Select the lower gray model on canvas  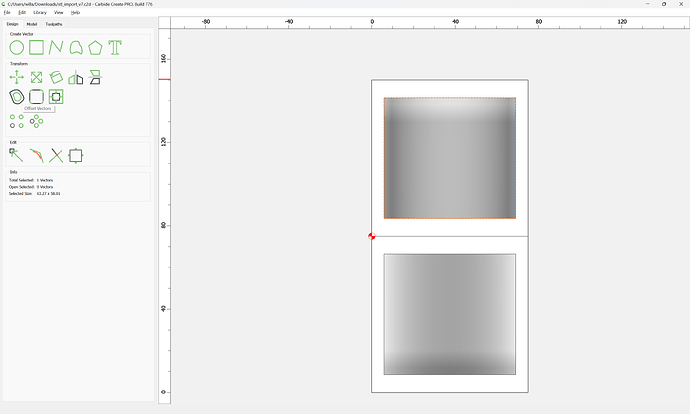tap(449, 314)
